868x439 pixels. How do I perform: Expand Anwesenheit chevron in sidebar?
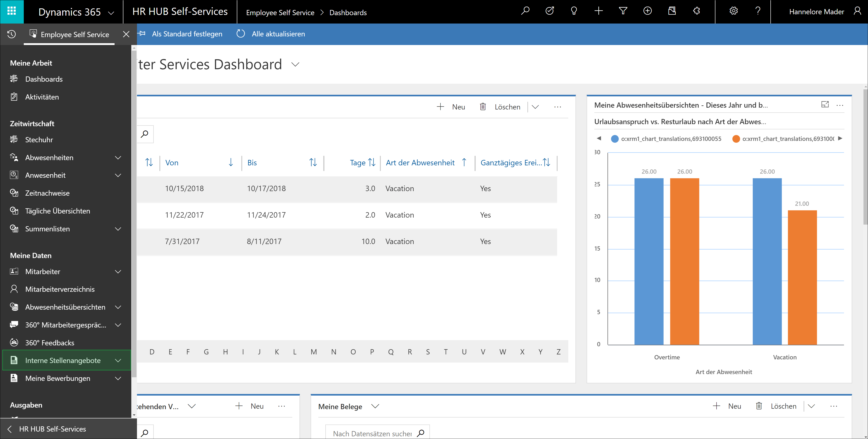tap(118, 176)
